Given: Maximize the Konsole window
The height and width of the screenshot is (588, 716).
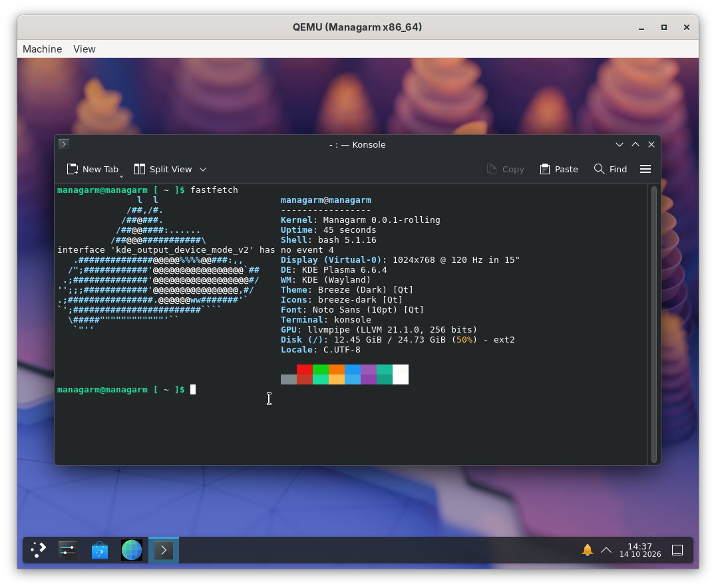Looking at the screenshot, I should coord(635,144).
